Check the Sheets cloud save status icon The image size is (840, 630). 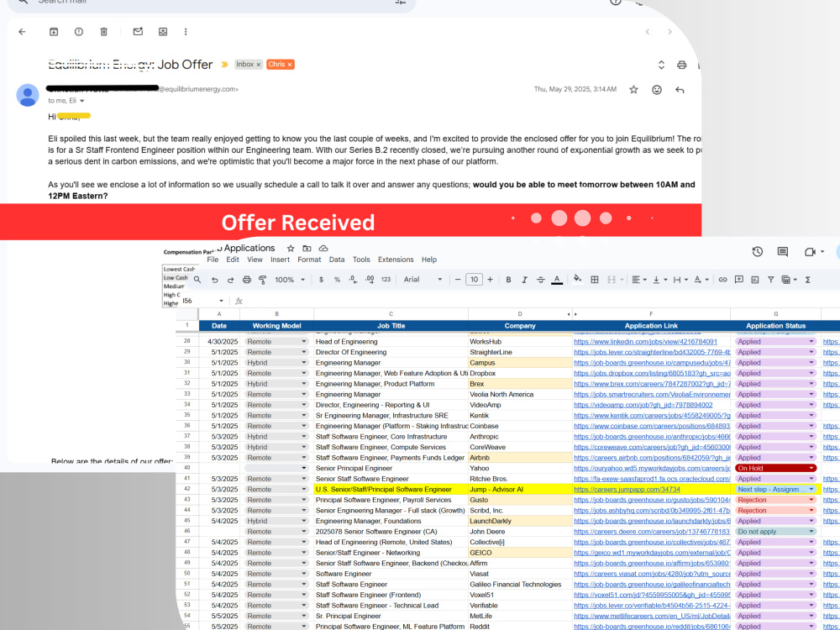[x=323, y=249]
